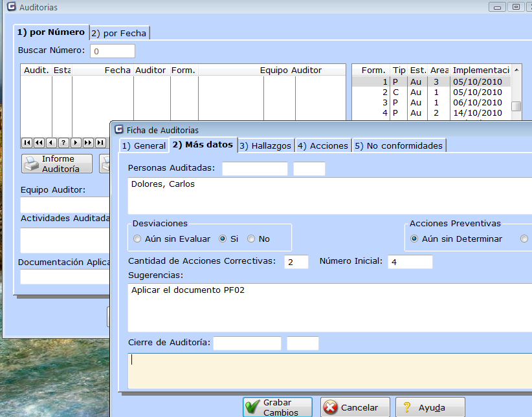Viewport: 532px width, 417px height.
Task: Open Ayuda help button
Action: pyautogui.click(x=430, y=408)
